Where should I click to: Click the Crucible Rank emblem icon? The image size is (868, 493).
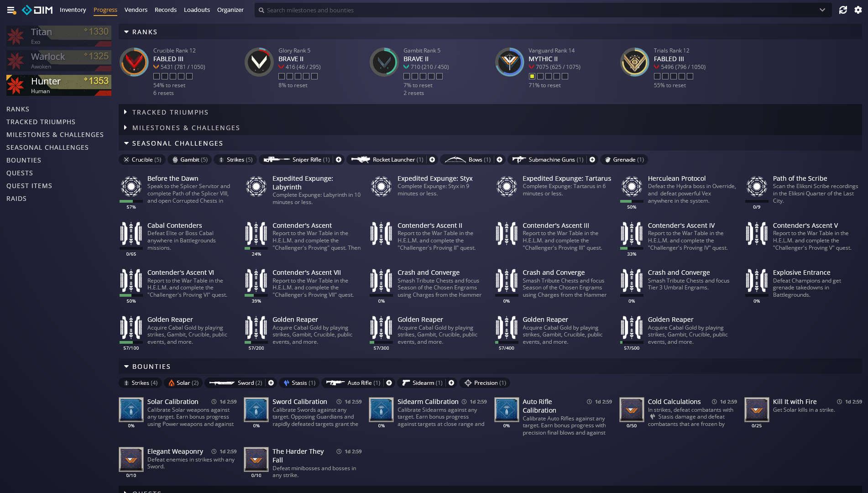[x=134, y=62]
